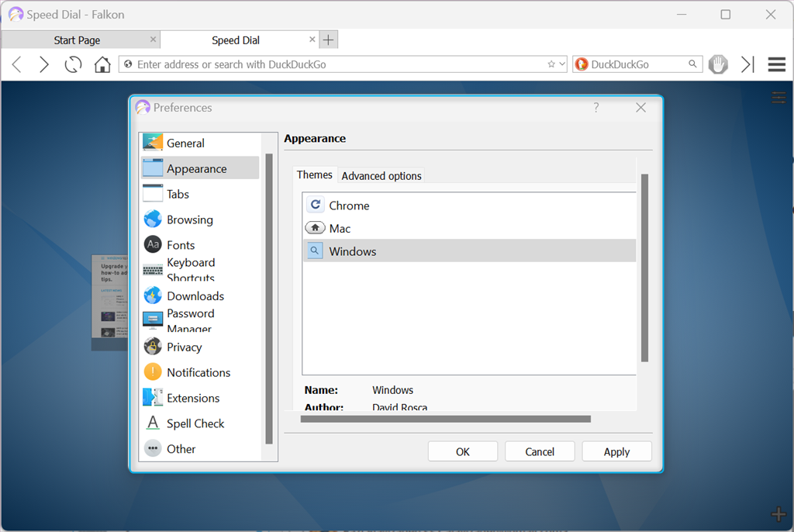The image size is (794, 532).
Task: Reload the page with the refresh icon
Action: coord(73,64)
